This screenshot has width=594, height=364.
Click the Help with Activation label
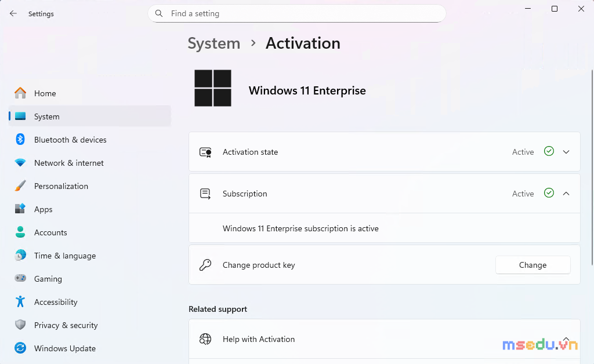tap(259, 339)
